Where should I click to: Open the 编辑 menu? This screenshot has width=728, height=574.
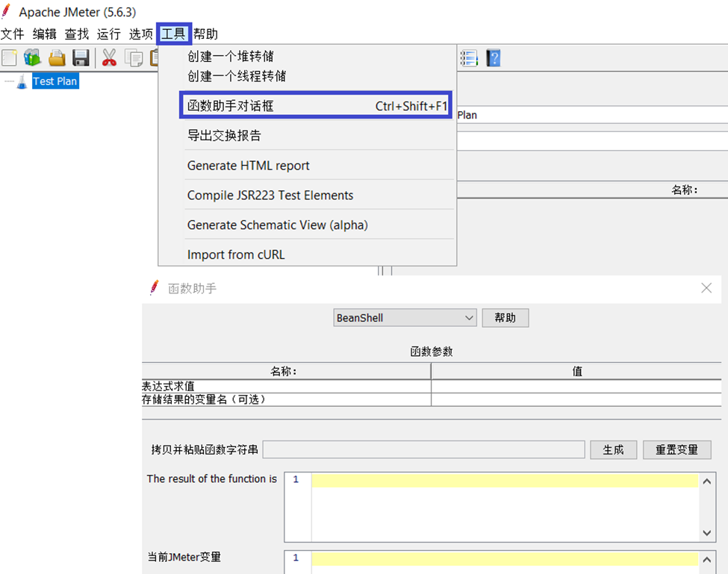click(x=45, y=34)
